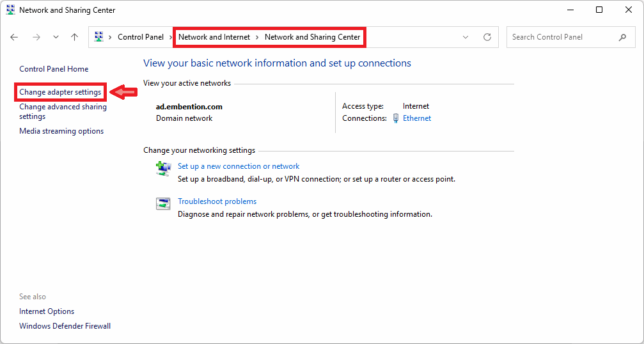The width and height of the screenshot is (644, 344).
Task: Click the Ethernet connection icon
Action: [396, 118]
